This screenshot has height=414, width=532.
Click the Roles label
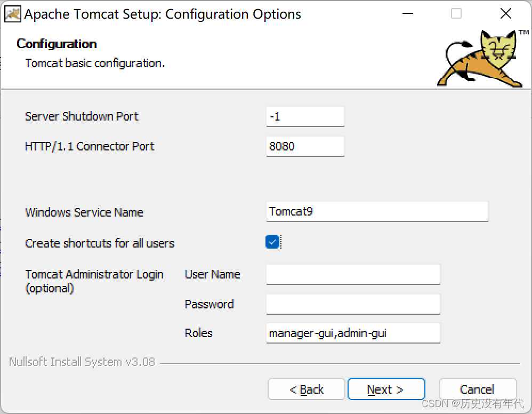[x=199, y=333]
